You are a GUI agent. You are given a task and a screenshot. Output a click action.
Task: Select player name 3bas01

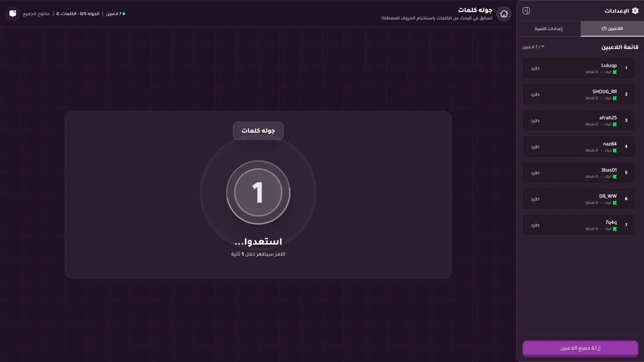pos(609,170)
